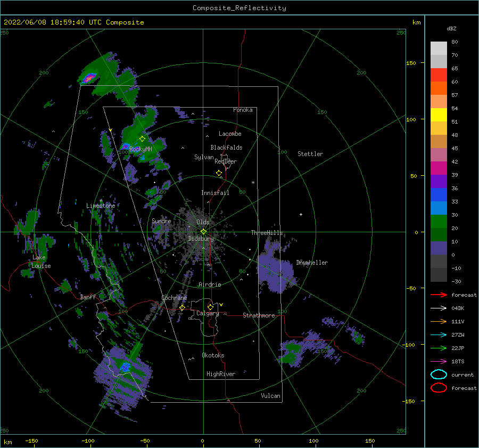
Task: Click the Drumheller town label
Action: coord(312,263)
